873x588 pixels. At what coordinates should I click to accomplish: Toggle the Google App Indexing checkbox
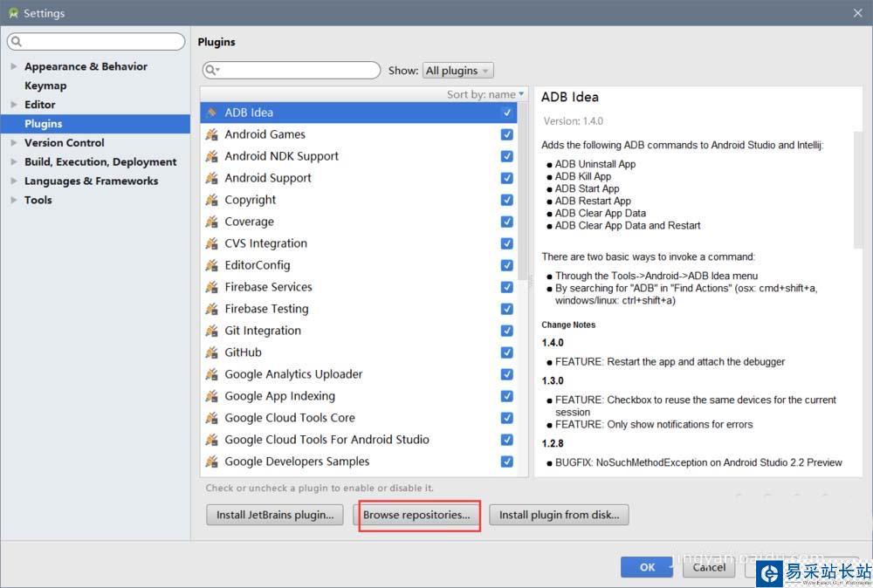(x=506, y=396)
